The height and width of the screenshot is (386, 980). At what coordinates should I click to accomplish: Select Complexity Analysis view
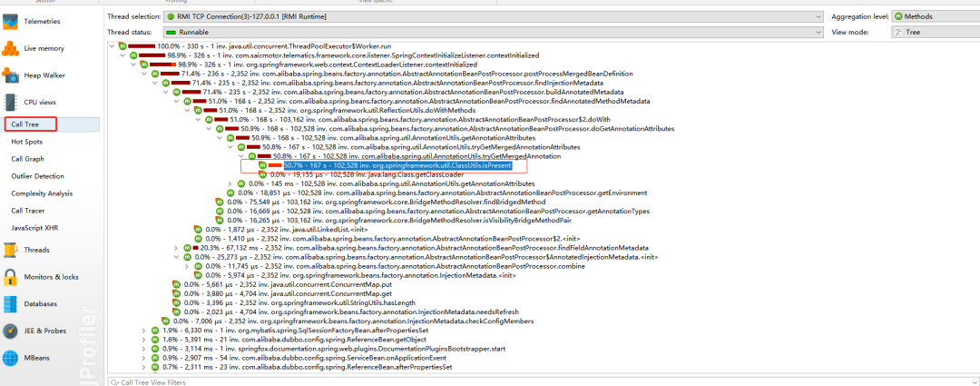[41, 194]
